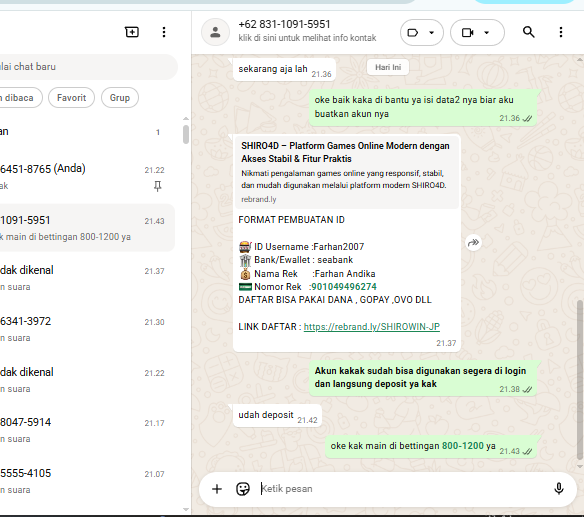
Task: Open the contact profile avatar in chat header
Action: [x=215, y=32]
